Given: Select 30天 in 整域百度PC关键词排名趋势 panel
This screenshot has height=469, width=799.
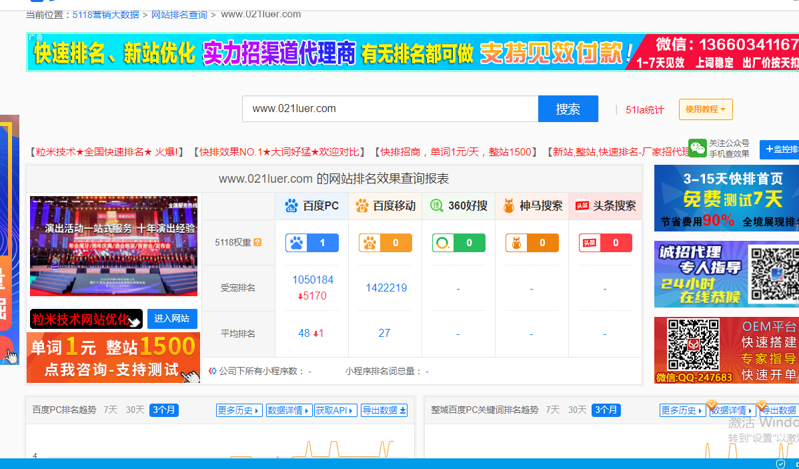Looking at the screenshot, I should [x=577, y=410].
